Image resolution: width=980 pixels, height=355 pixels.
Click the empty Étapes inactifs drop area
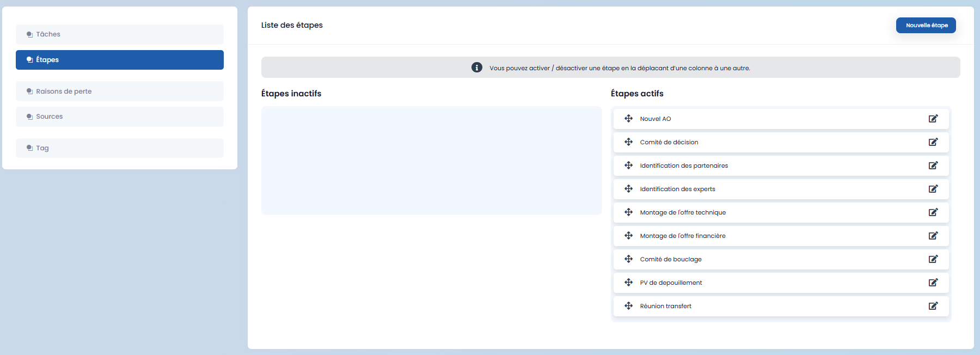point(431,161)
